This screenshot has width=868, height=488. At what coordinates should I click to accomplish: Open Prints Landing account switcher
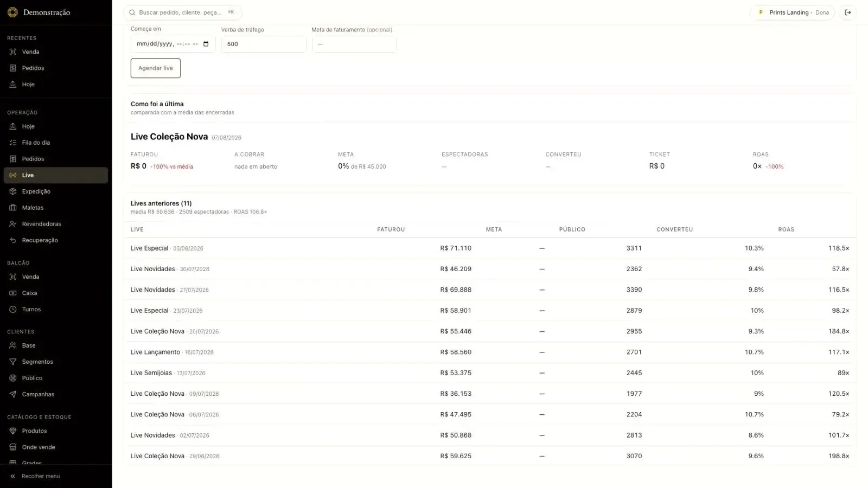pos(793,12)
